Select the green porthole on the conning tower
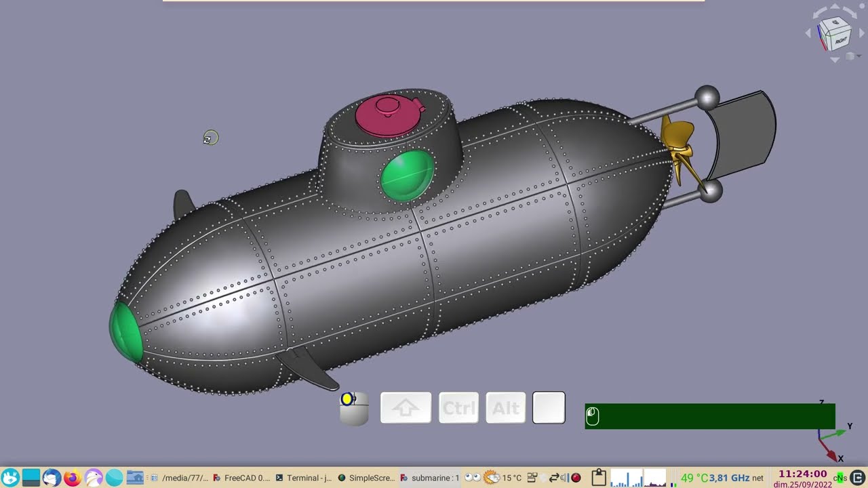 407,176
